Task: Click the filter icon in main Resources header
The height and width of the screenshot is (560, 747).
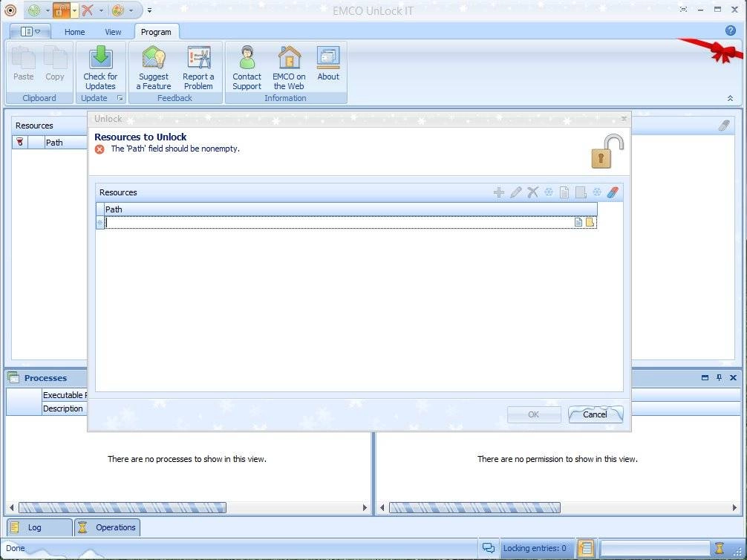Action: [19, 142]
